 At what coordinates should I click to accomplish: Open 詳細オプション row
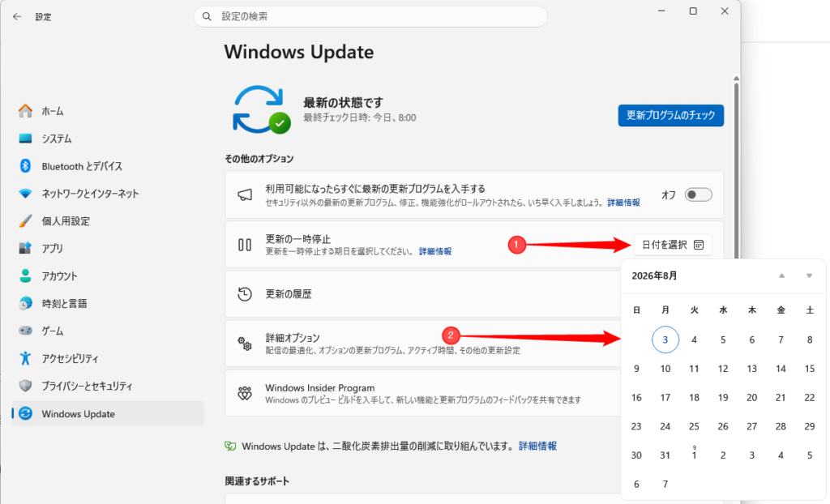point(423,344)
